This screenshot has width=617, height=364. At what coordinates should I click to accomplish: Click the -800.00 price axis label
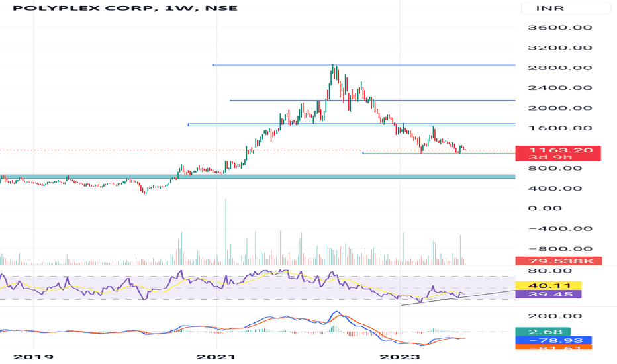tap(559, 249)
